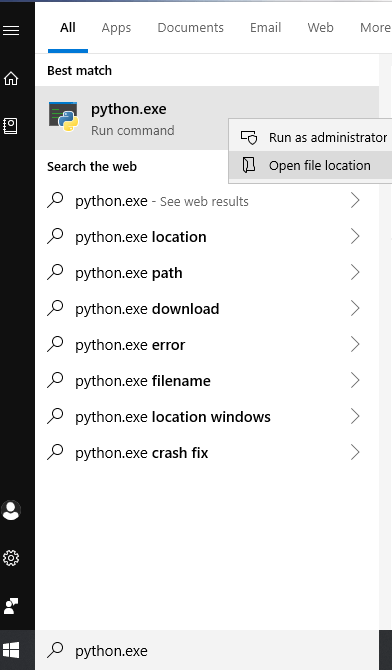Click the Home icon in sidebar
Screen dimensions: 392x670
(x=11, y=79)
